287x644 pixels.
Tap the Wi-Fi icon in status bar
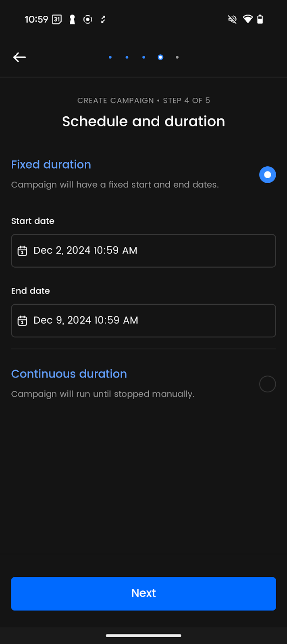[x=247, y=19]
